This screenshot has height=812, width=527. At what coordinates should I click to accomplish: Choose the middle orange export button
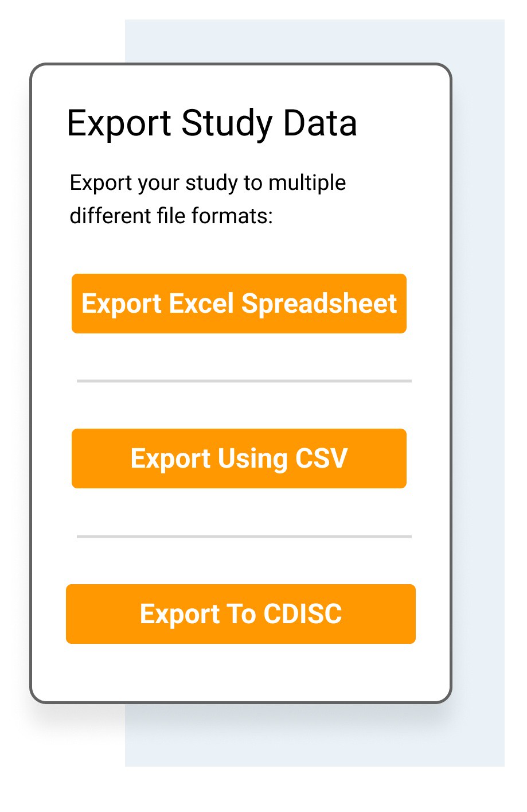click(x=239, y=459)
